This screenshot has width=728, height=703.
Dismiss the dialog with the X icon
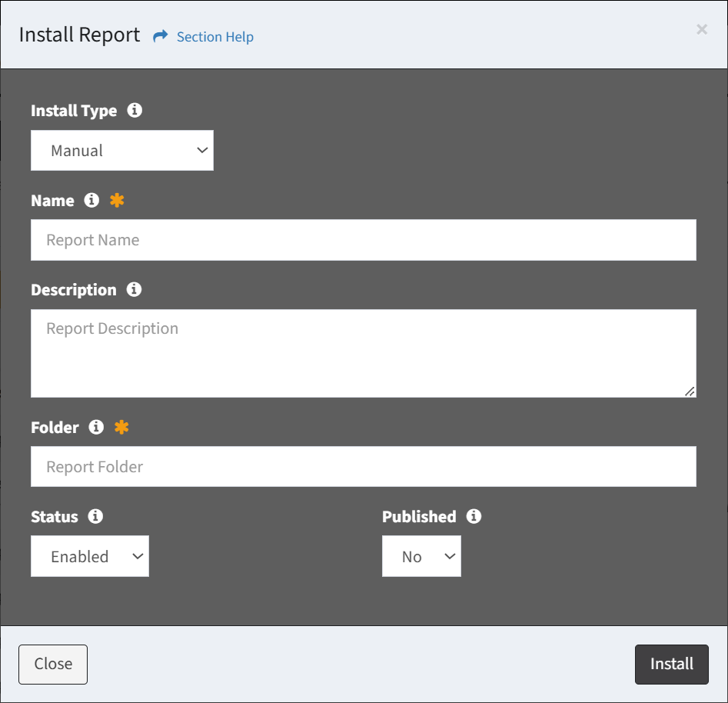[702, 29]
